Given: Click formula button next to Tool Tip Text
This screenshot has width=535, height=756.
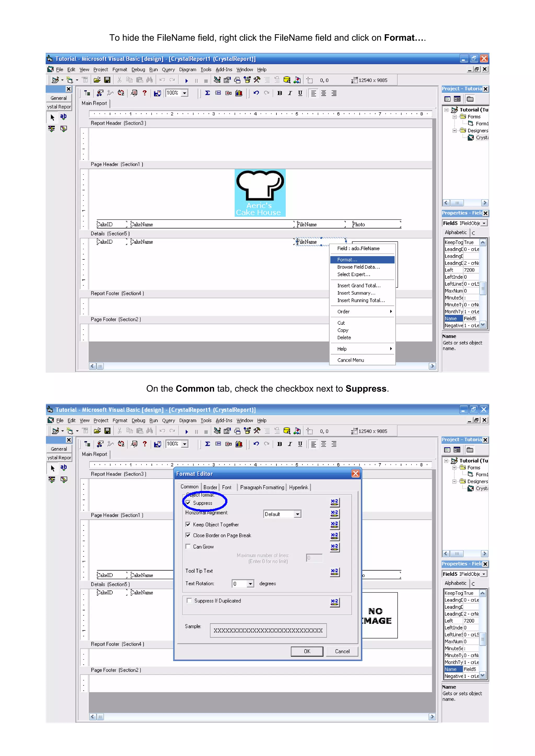Looking at the screenshot, I should click(x=334, y=572).
